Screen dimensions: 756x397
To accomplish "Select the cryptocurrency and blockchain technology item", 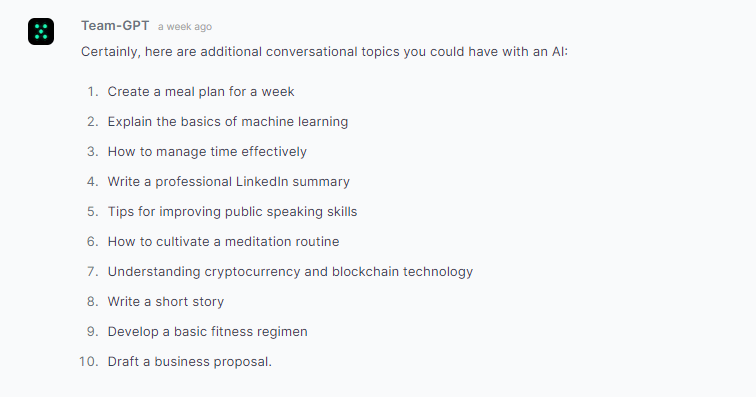I will pyautogui.click(x=290, y=272).
